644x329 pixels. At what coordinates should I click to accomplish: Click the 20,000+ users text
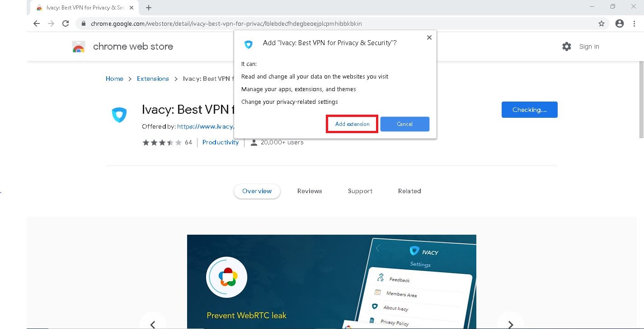point(282,142)
